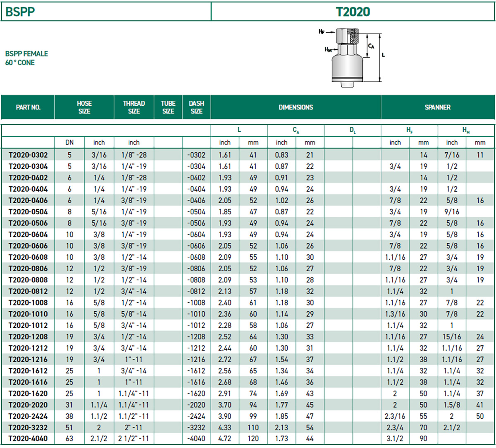
Task: Click the L dimension sub-header
Action: point(239,130)
